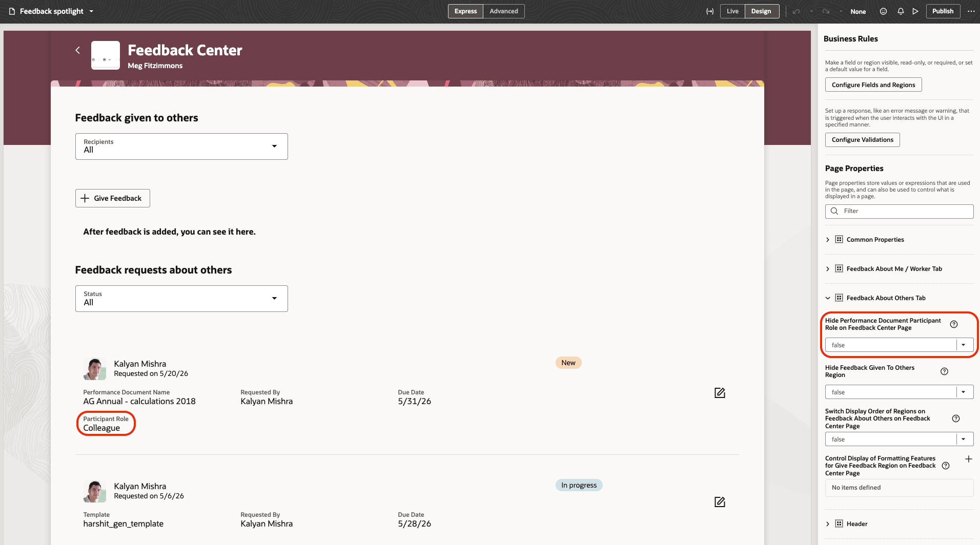Open help for Hide Performance Document Participant Role
980x545 pixels.
[954, 324]
